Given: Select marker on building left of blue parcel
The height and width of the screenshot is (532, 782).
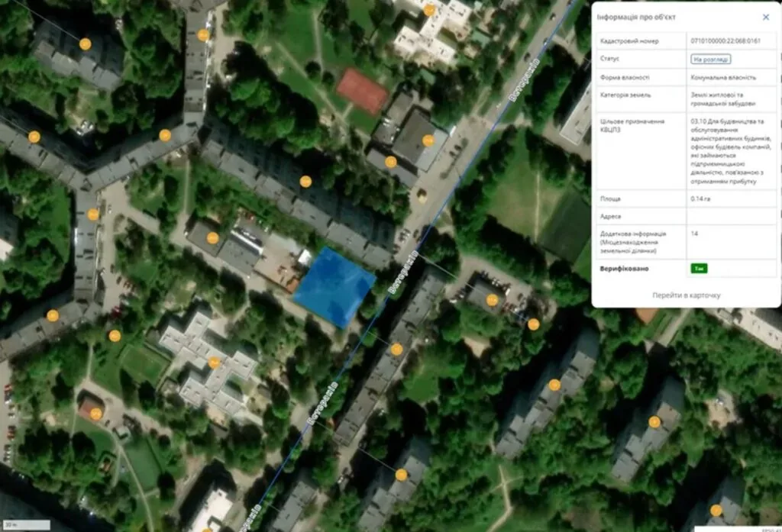Looking at the screenshot, I should [x=213, y=238].
